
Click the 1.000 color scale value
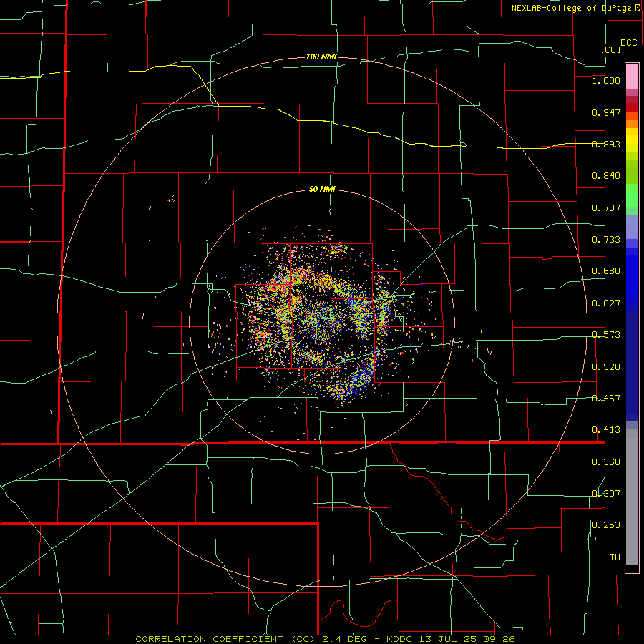click(606, 80)
